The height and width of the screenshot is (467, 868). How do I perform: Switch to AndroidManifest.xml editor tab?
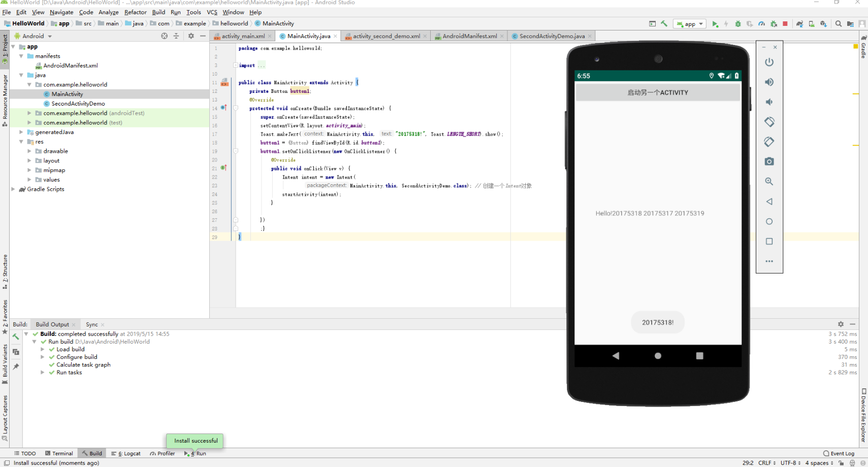click(x=469, y=36)
